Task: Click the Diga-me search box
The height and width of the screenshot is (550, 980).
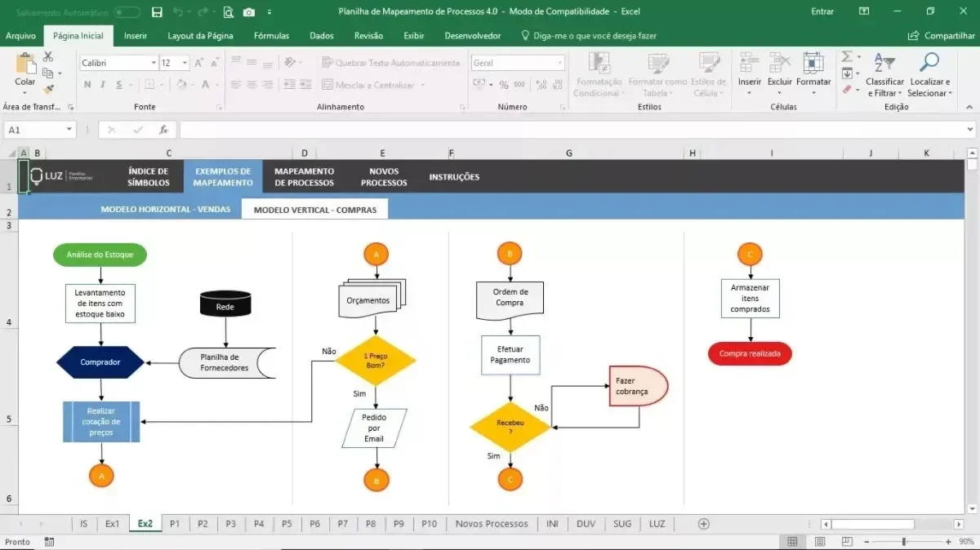Action: (x=588, y=36)
